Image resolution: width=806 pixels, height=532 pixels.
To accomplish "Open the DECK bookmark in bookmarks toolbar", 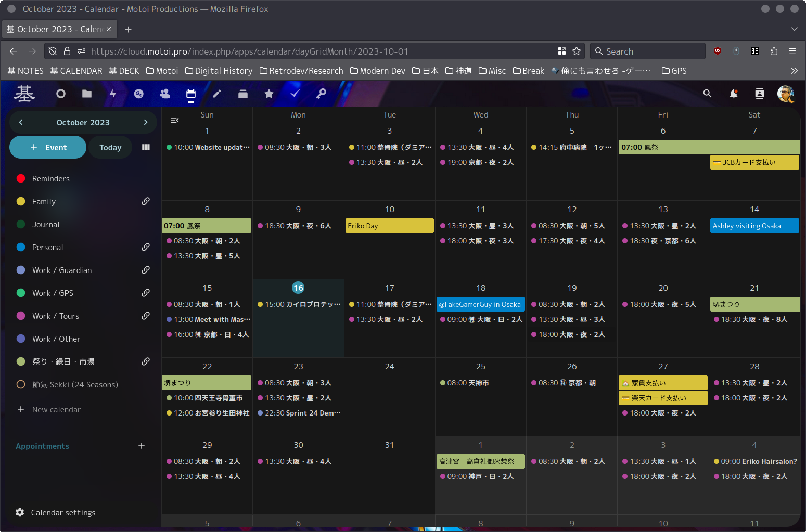I will click(124, 71).
